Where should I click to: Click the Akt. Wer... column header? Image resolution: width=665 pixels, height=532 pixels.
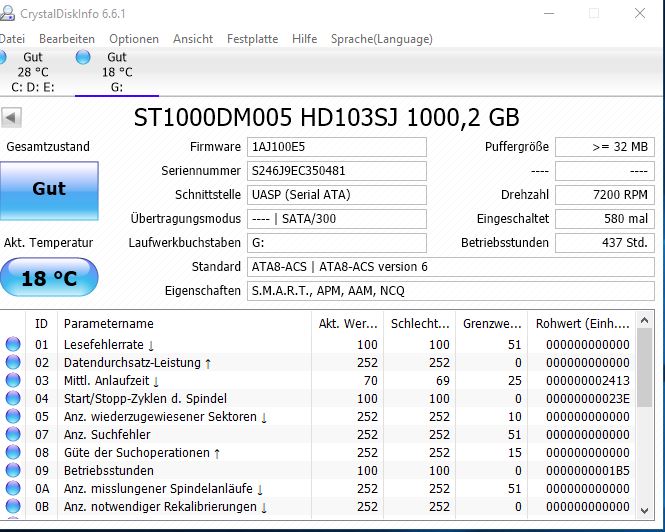[347, 324]
